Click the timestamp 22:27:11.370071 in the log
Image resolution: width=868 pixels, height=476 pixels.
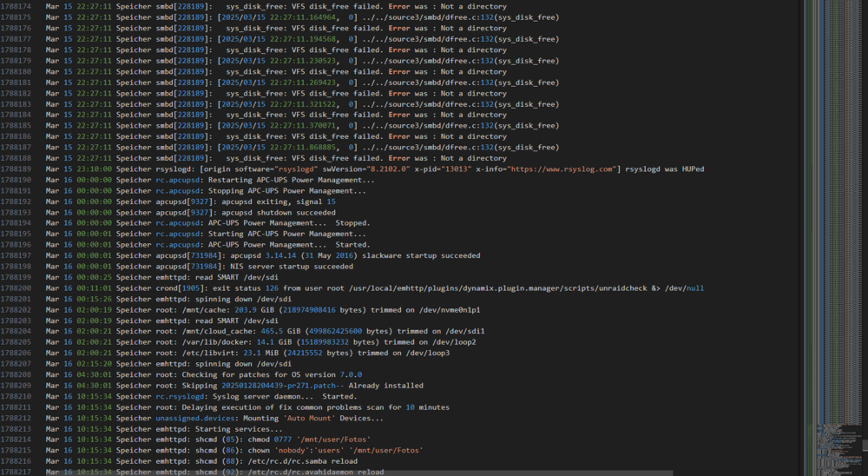[305, 126]
